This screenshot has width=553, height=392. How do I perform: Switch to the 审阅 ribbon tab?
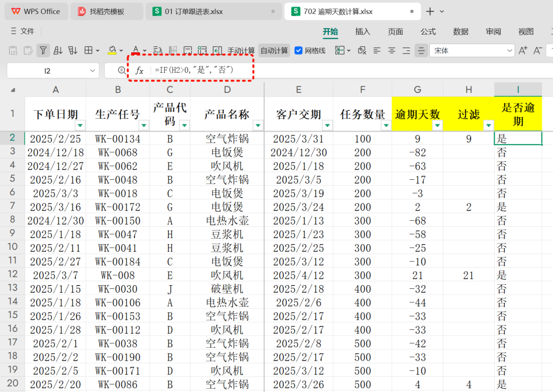click(x=494, y=32)
